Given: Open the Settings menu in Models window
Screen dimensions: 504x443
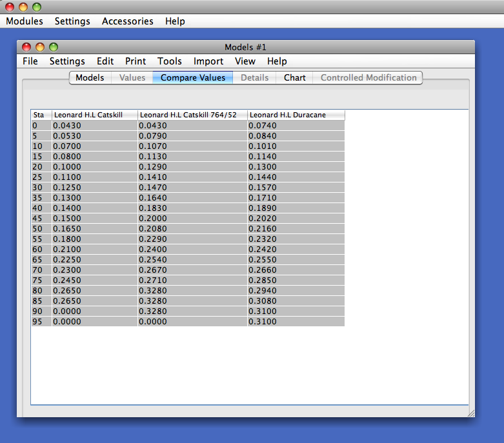Looking at the screenshot, I should (x=67, y=61).
